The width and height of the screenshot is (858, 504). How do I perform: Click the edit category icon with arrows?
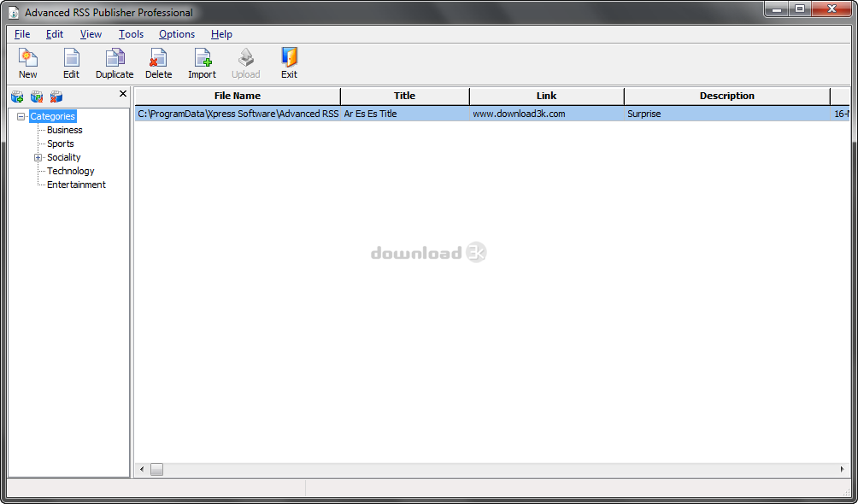[x=37, y=97]
